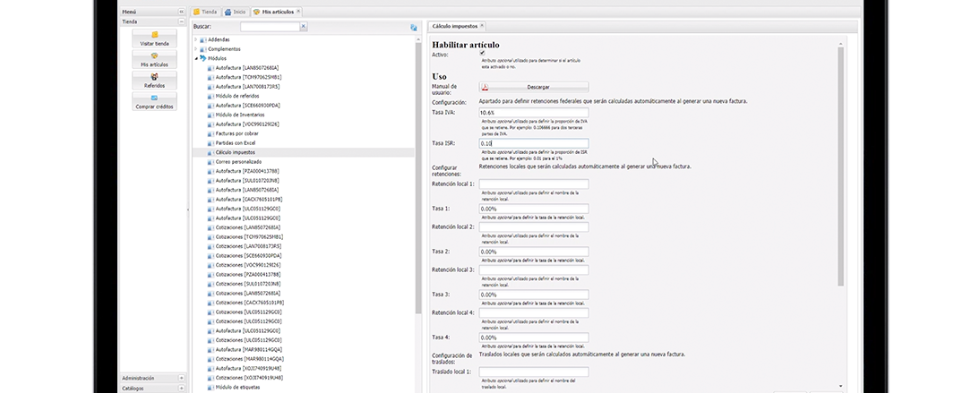This screenshot has width=980, height=393.
Task: Click the refresh icon beside the search box
Action: click(414, 28)
